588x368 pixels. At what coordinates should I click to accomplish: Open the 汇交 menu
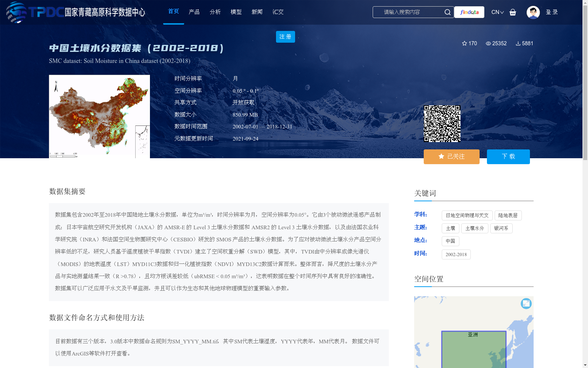[278, 12]
